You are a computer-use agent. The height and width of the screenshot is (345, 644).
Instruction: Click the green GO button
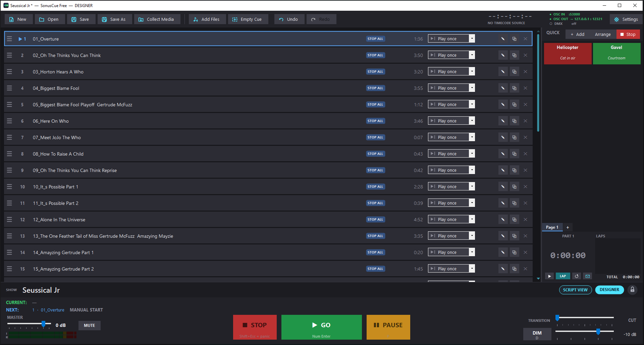321,327
